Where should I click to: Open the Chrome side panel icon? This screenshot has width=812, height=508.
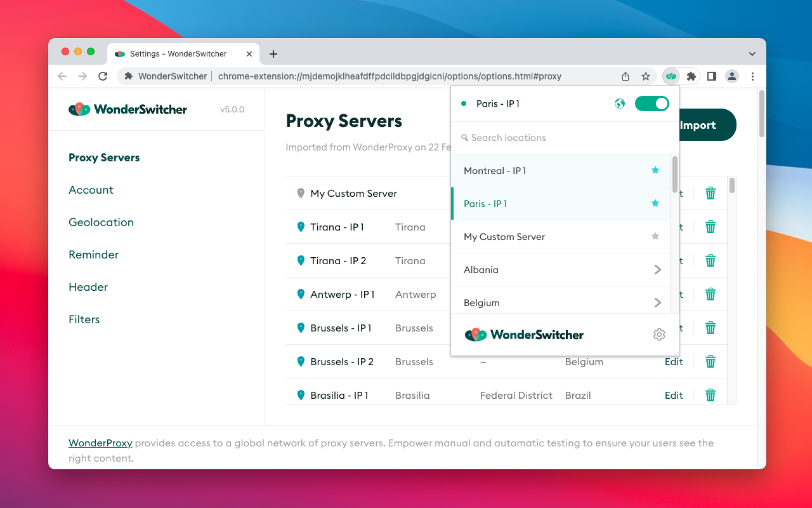[x=712, y=76]
